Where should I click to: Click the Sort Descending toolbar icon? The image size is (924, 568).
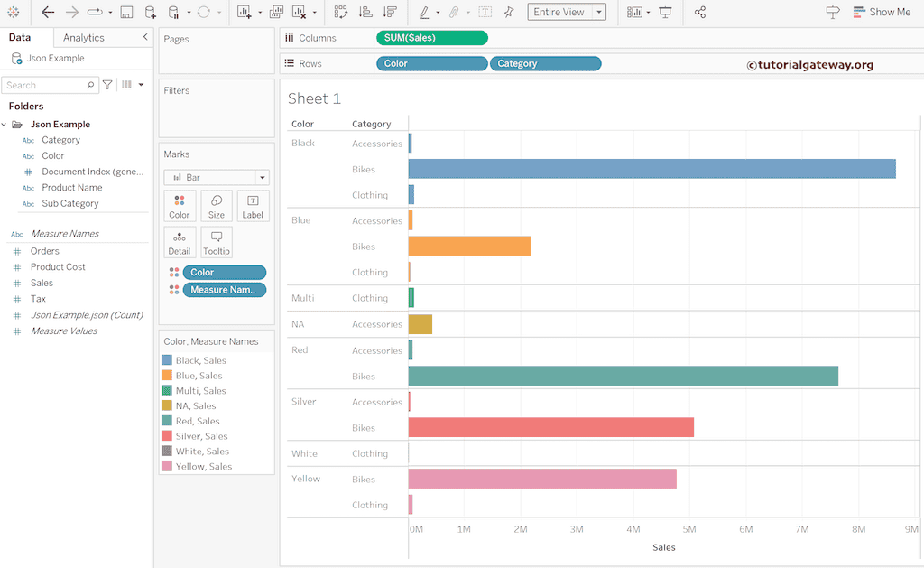[390, 12]
